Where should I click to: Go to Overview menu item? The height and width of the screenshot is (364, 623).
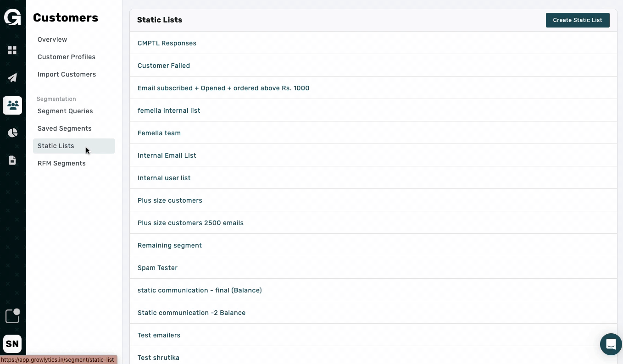tap(52, 39)
